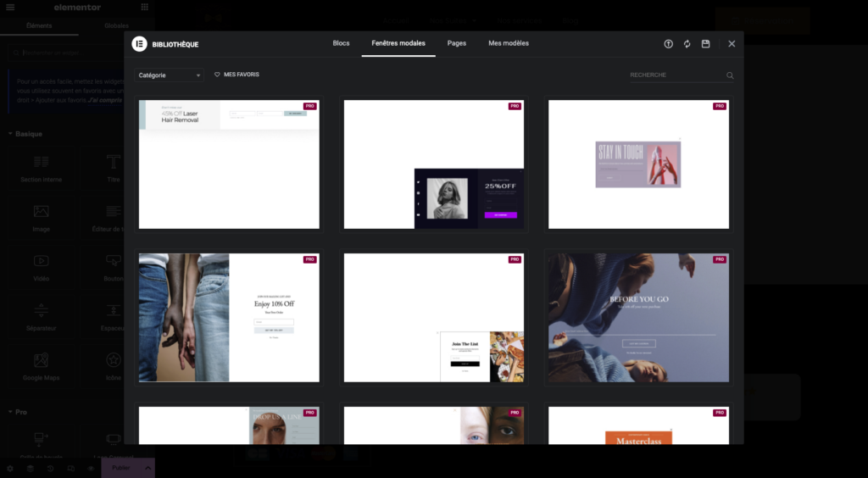Close the Bibliothèque modal
Image resolution: width=868 pixels, height=478 pixels.
coord(732,44)
